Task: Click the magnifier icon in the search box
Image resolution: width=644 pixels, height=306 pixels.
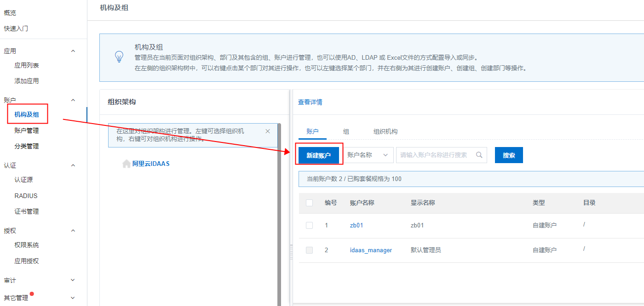Action: 479,155
